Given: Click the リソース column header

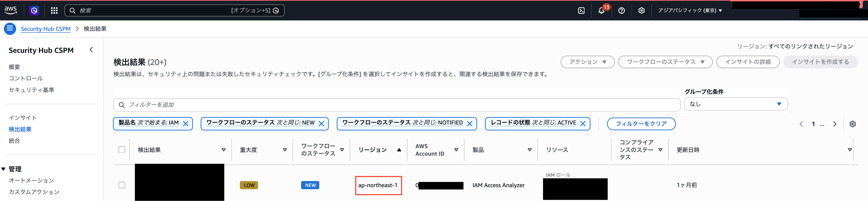Looking at the screenshot, I should click(x=557, y=150).
